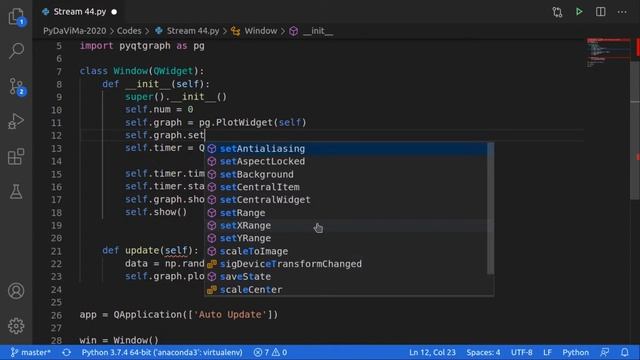Select the Stream 44.py editor tab
The height and width of the screenshot is (360, 640).
[x=80, y=12]
